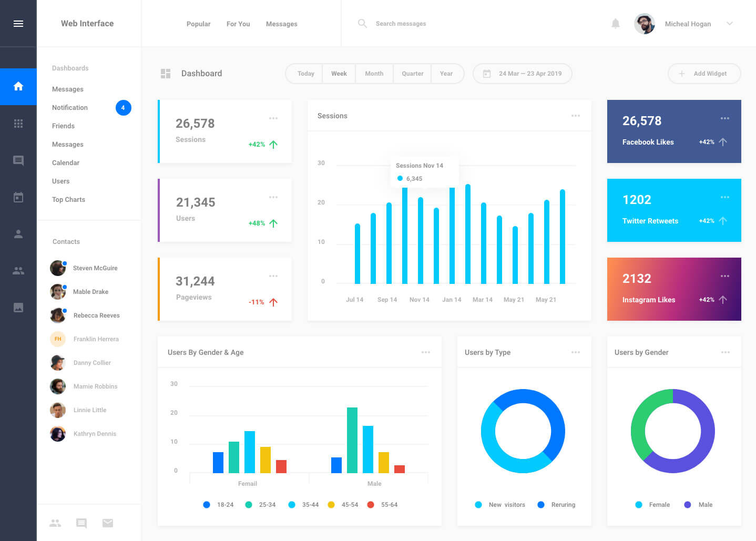Screen dimensions: 756x541
Task: Expand the Micheal Hogan profile dropdown arrow
Action: click(x=730, y=24)
